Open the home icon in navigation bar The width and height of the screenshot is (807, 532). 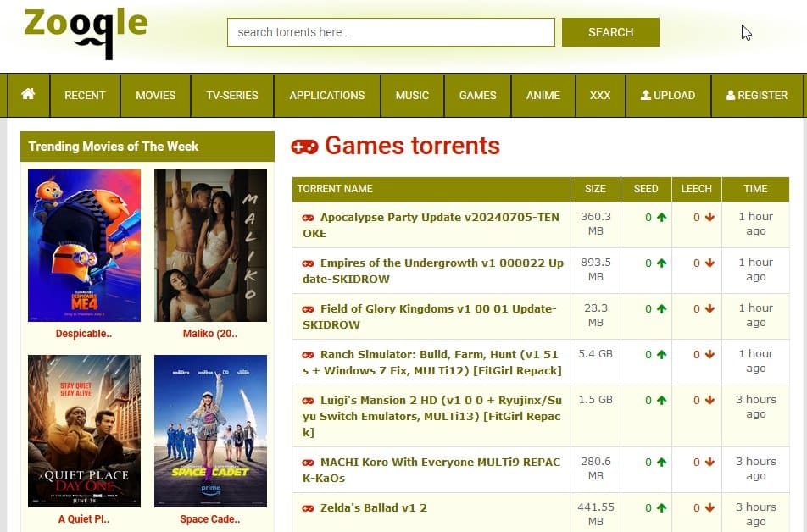[x=28, y=95]
